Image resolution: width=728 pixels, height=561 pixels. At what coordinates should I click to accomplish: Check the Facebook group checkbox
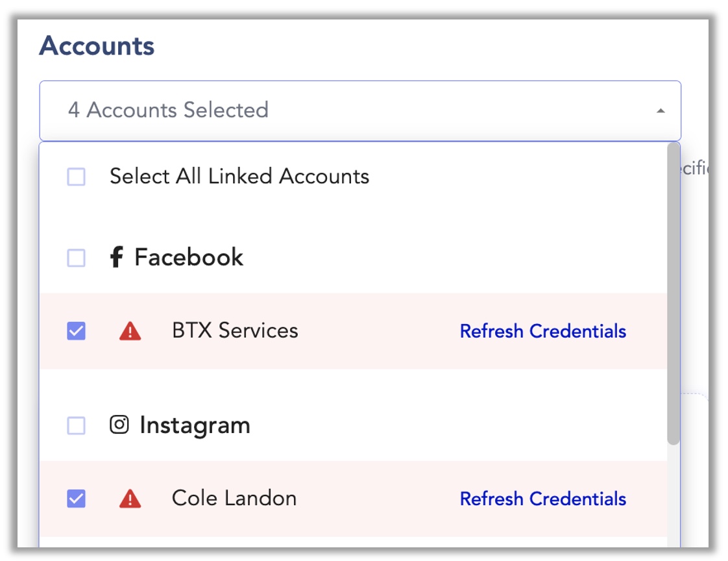click(76, 258)
